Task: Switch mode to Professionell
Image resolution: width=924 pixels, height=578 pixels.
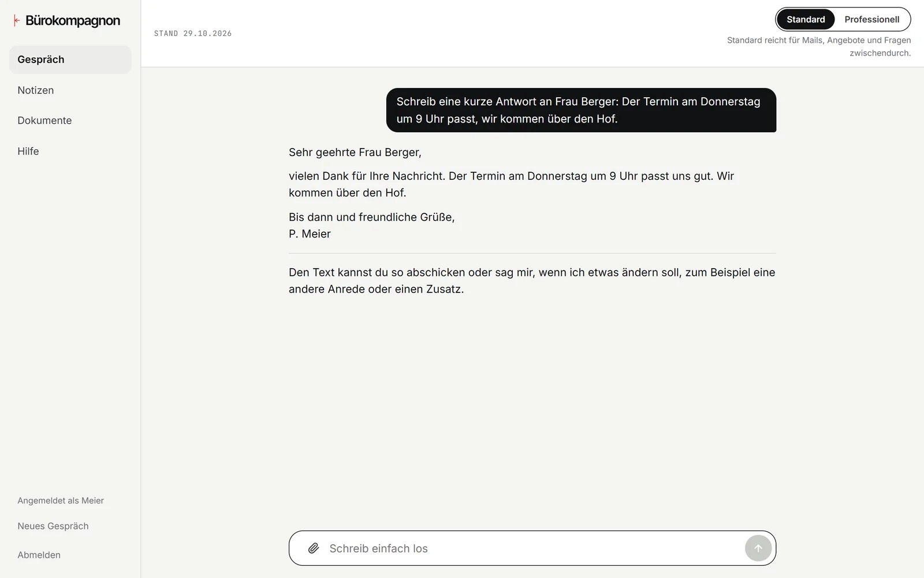Action: coord(871,19)
